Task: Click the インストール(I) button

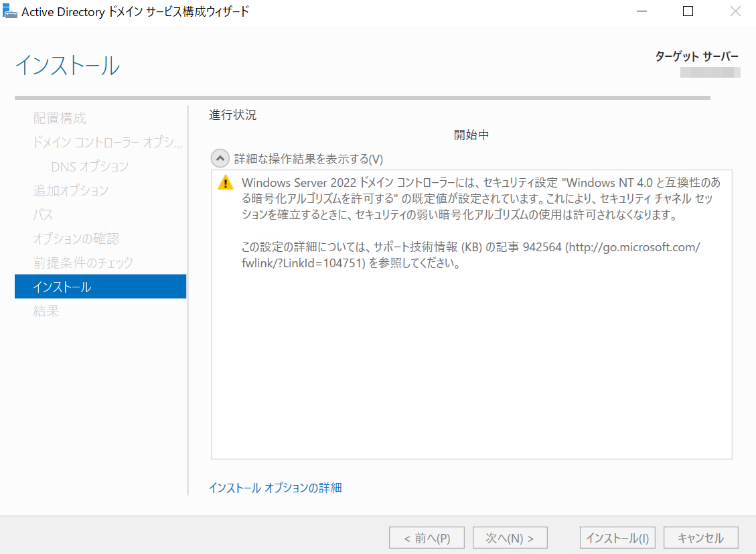Action: (617, 538)
